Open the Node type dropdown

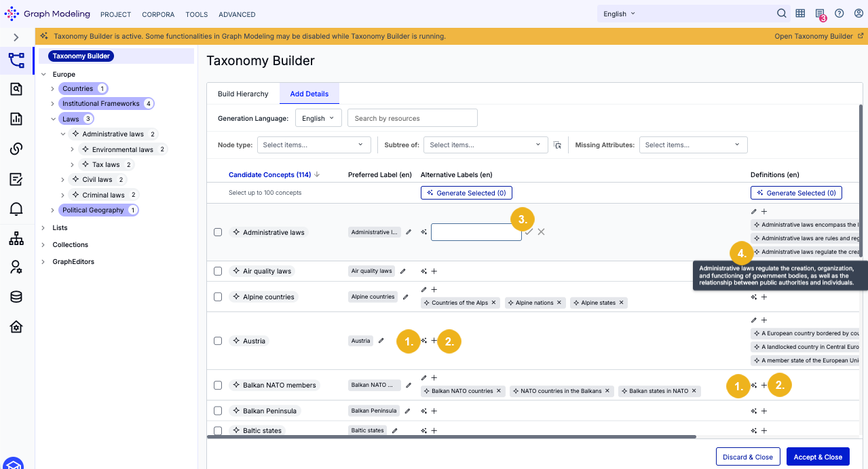coord(314,145)
